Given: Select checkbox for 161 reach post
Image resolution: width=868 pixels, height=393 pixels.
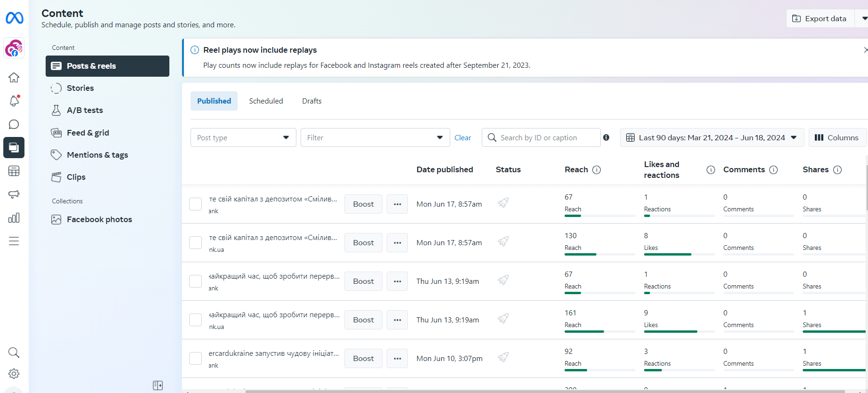Looking at the screenshot, I should (196, 320).
